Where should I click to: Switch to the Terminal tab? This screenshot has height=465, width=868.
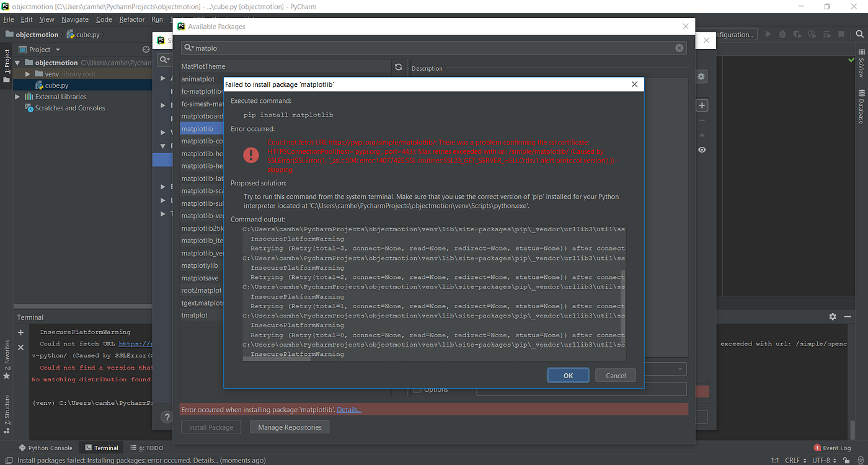tap(102, 448)
